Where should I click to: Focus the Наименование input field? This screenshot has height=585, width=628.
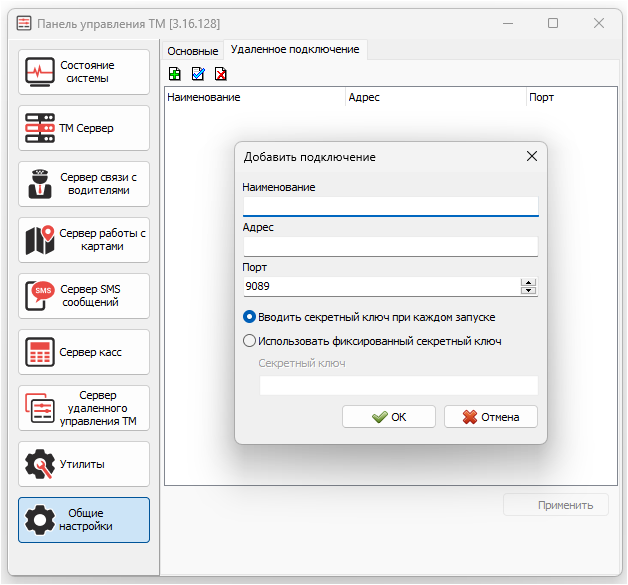[390, 207]
